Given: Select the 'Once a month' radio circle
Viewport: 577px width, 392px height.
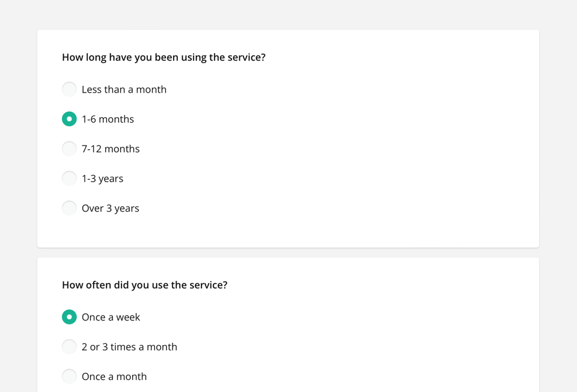Looking at the screenshot, I should tap(69, 376).
